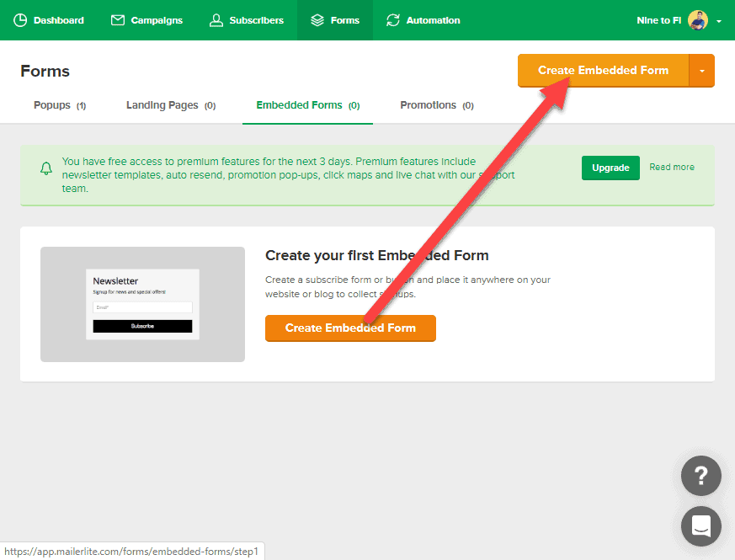Expand the Create Embedded Form dropdown arrow
735x560 pixels.
point(702,71)
